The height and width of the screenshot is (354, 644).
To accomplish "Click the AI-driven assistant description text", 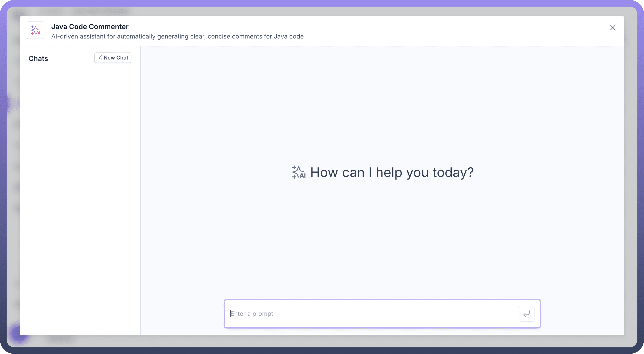I will tap(177, 36).
